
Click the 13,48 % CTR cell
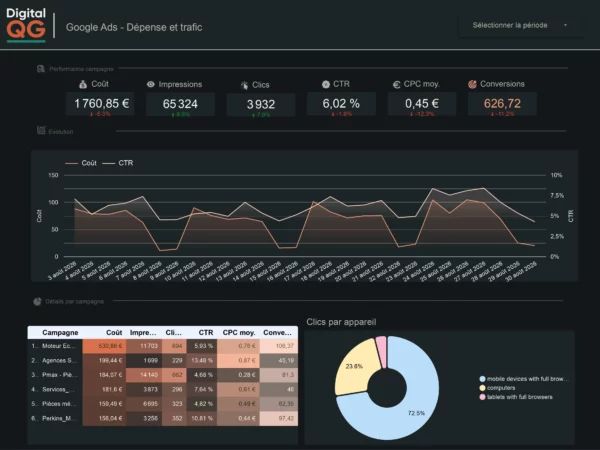[x=202, y=360]
